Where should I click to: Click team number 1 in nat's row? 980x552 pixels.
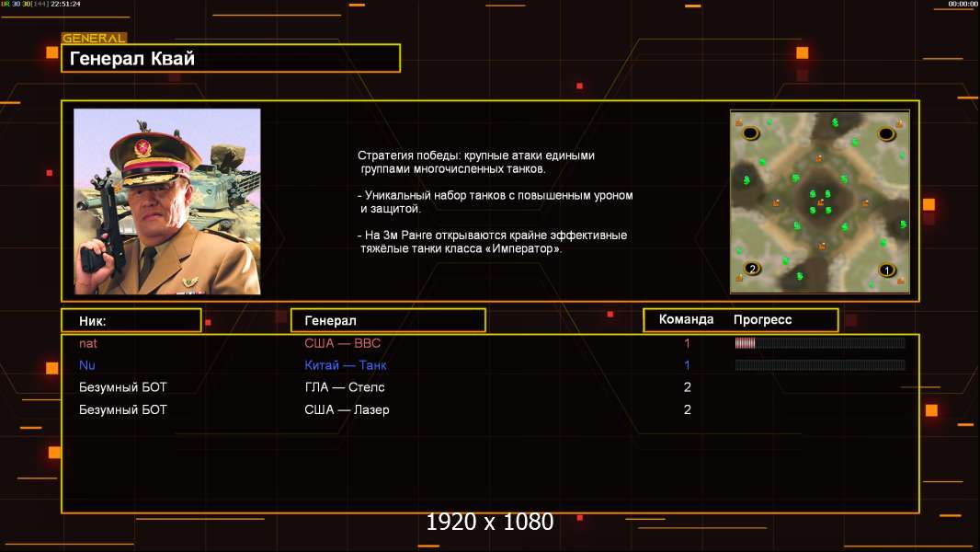point(687,343)
